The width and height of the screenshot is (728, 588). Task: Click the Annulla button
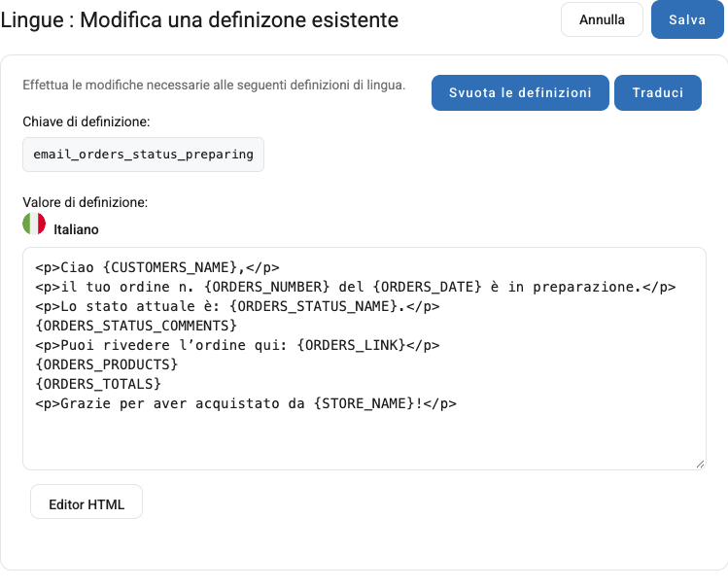pos(602,19)
